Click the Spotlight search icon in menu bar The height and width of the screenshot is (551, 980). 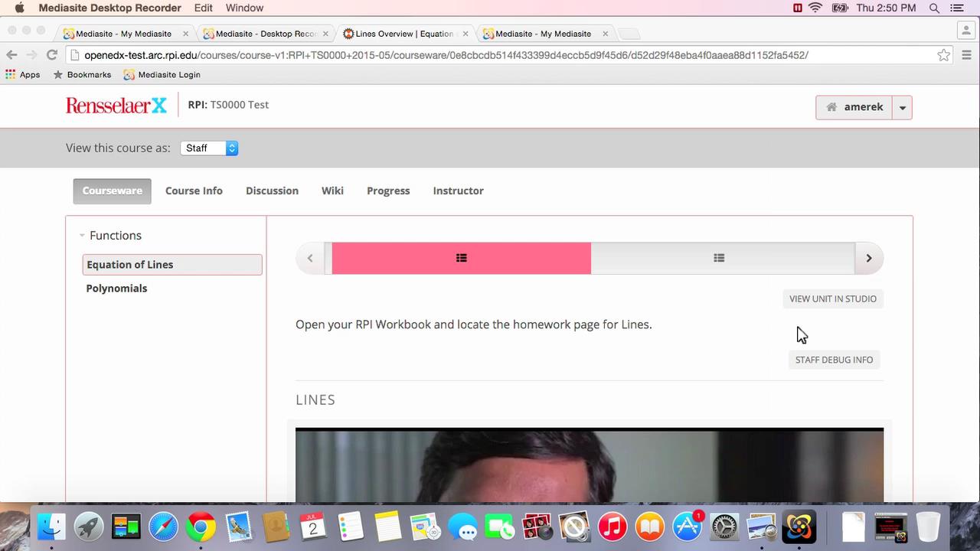pyautogui.click(x=934, y=8)
